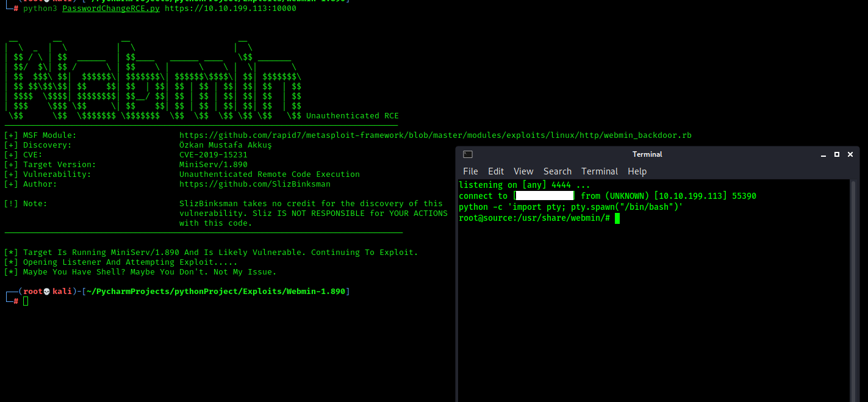Viewport: 868px width, 402px height.
Task: Open the SlizBinksman GitHub author link
Action: click(x=255, y=184)
